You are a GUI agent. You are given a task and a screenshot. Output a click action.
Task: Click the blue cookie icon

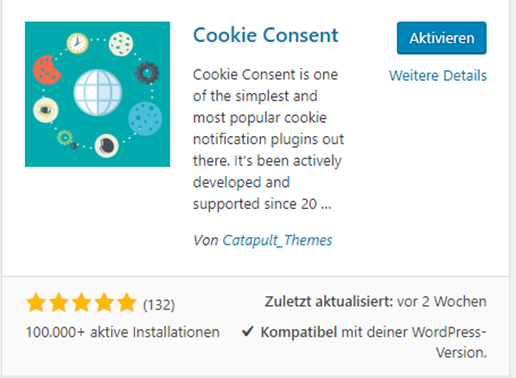145,119
